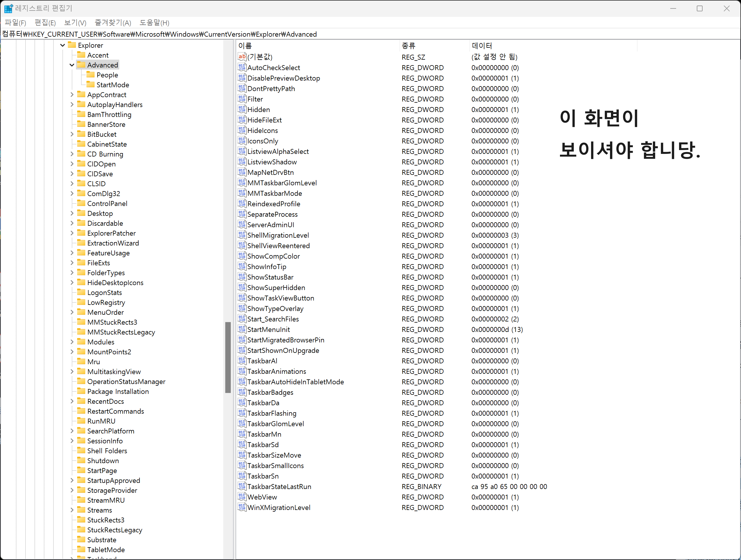
Task: Click the Registry Editor app icon in title bar
Action: 8,8
